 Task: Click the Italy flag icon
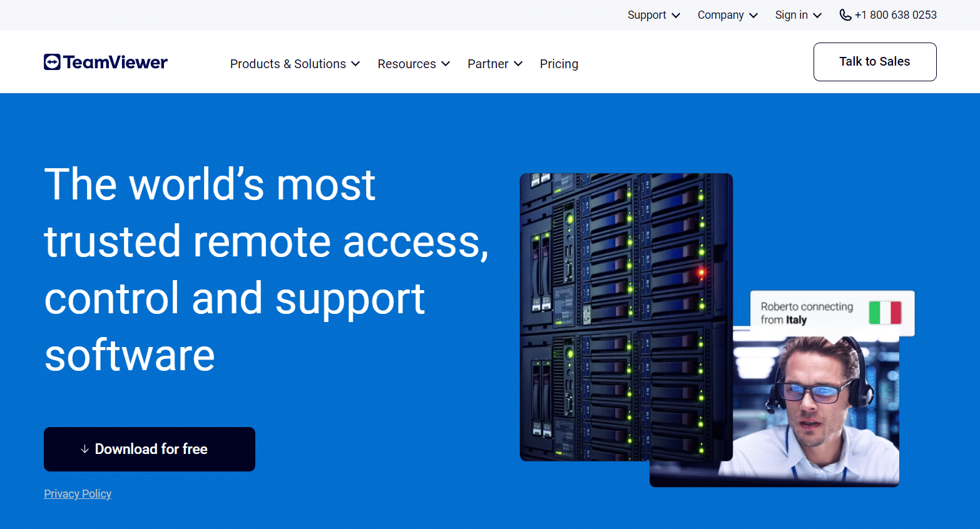885,312
